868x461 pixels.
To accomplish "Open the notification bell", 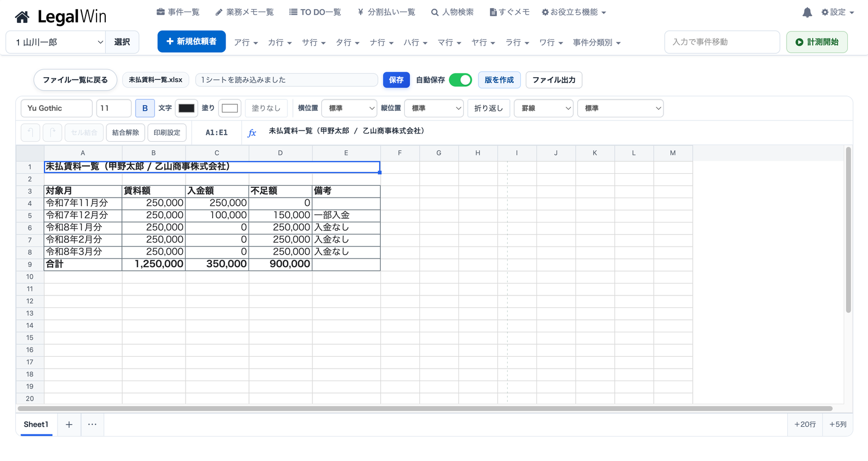I will tap(807, 12).
